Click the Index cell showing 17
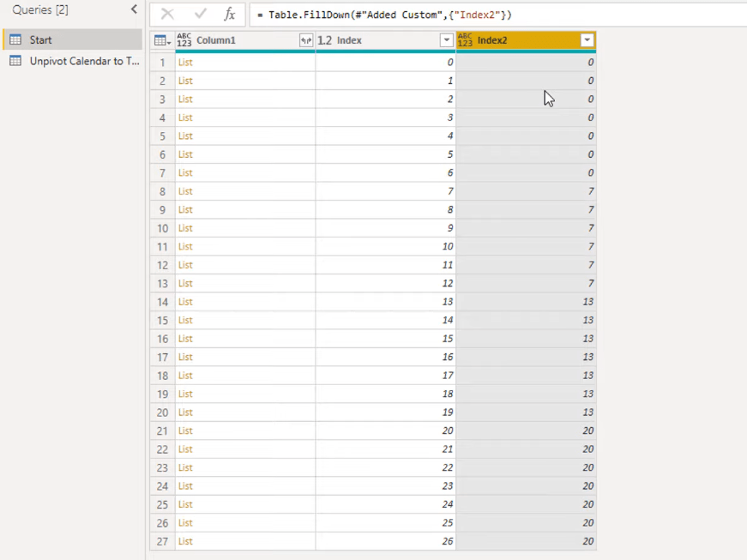Screen dimensions: 747x560 [x=385, y=376]
